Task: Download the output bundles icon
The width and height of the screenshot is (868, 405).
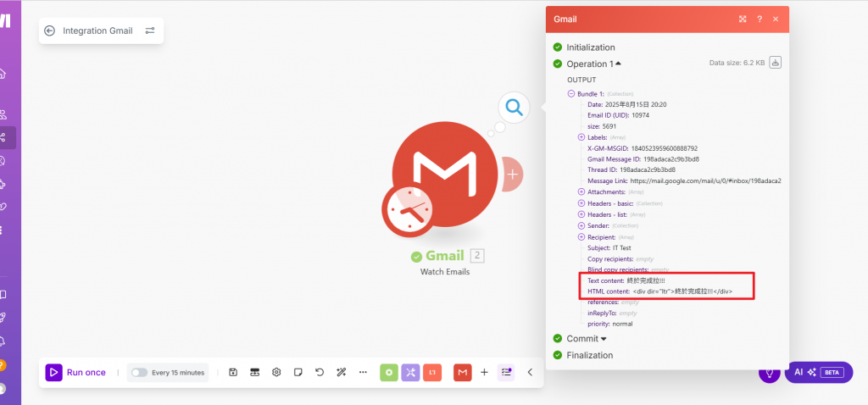Action: pos(776,63)
